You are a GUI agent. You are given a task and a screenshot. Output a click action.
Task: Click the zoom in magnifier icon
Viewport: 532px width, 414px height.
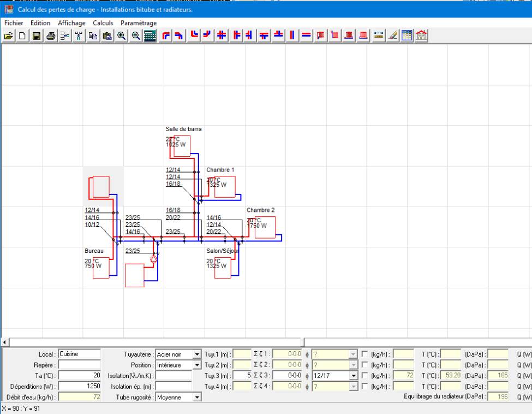(121, 36)
